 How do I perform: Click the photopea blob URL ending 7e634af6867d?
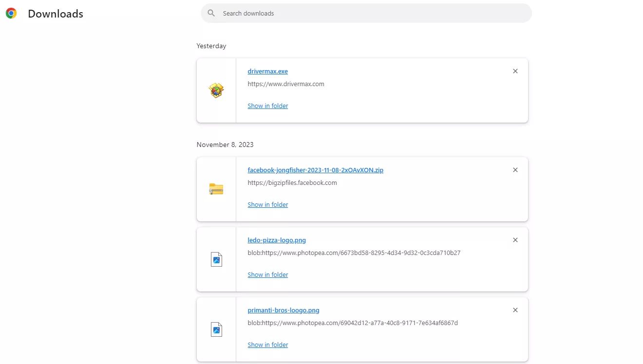pos(353,323)
